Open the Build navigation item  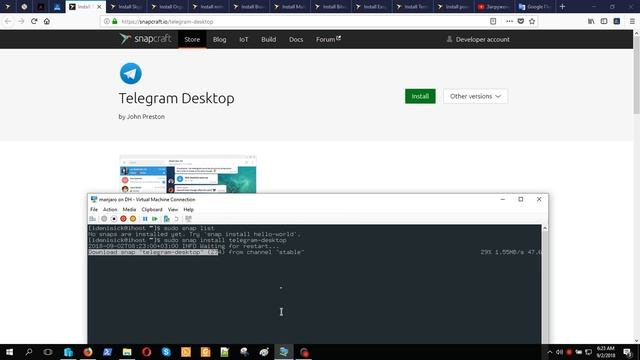(269, 40)
